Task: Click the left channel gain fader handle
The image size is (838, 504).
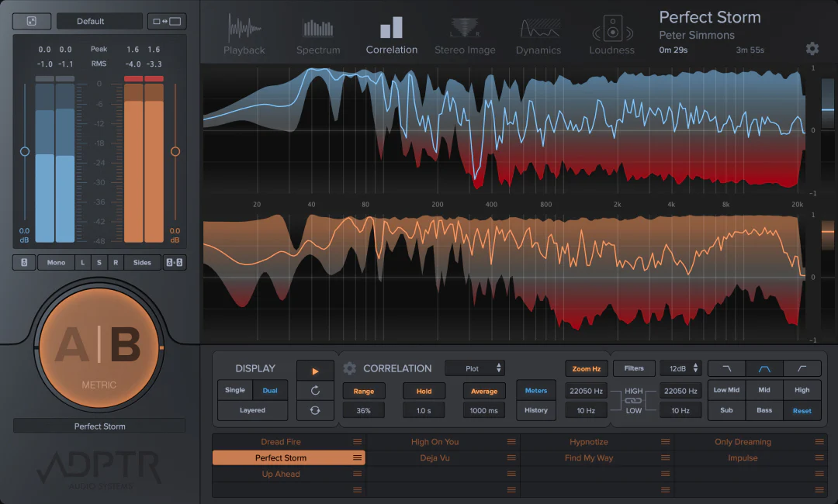Action: [24, 152]
